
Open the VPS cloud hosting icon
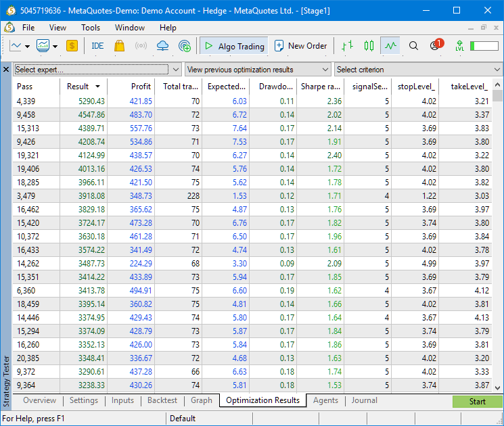(x=162, y=46)
